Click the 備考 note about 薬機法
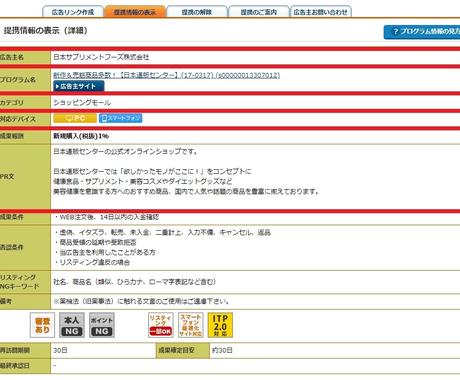 [141, 301]
